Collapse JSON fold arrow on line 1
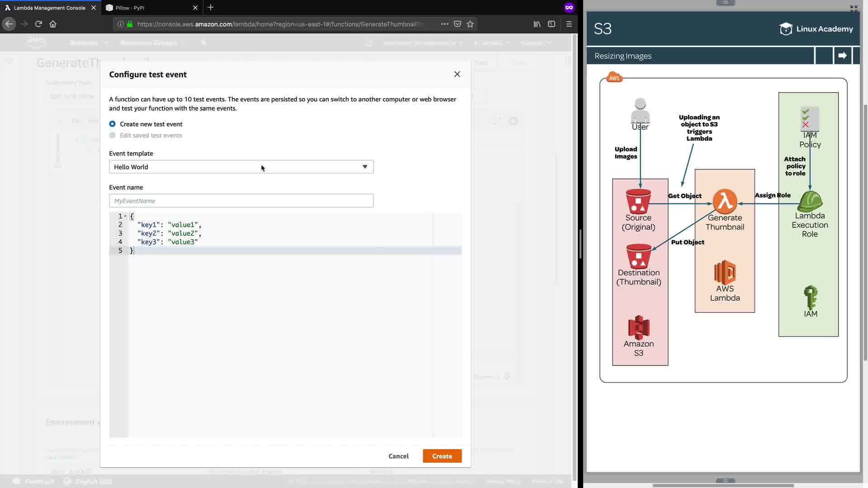Image resolution: width=868 pixels, height=488 pixels. 125,216
